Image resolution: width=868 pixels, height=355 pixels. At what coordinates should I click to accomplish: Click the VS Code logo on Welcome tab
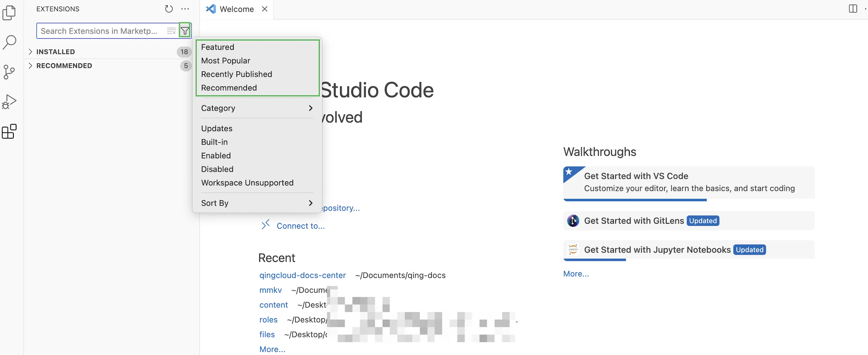point(211,9)
